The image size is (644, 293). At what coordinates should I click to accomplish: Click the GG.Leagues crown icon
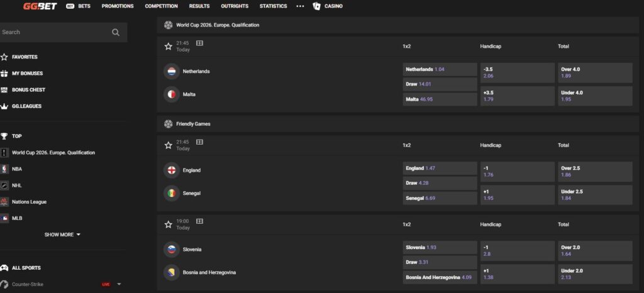click(x=4, y=106)
